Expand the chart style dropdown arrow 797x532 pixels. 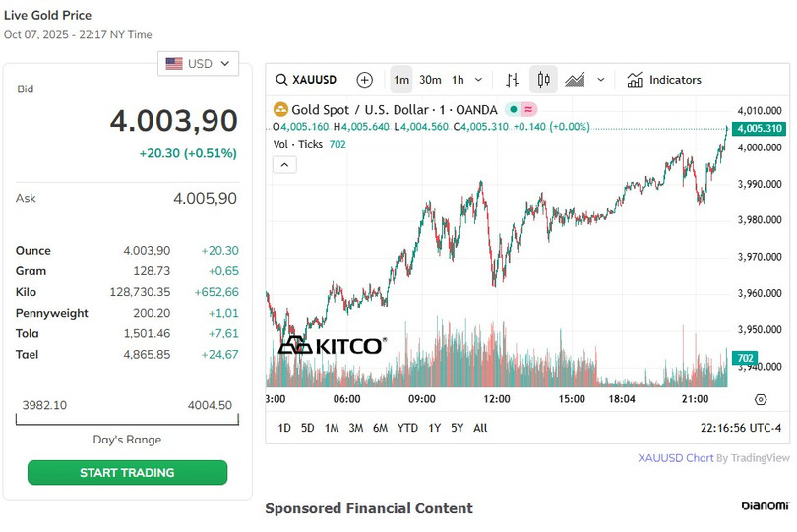pos(601,80)
